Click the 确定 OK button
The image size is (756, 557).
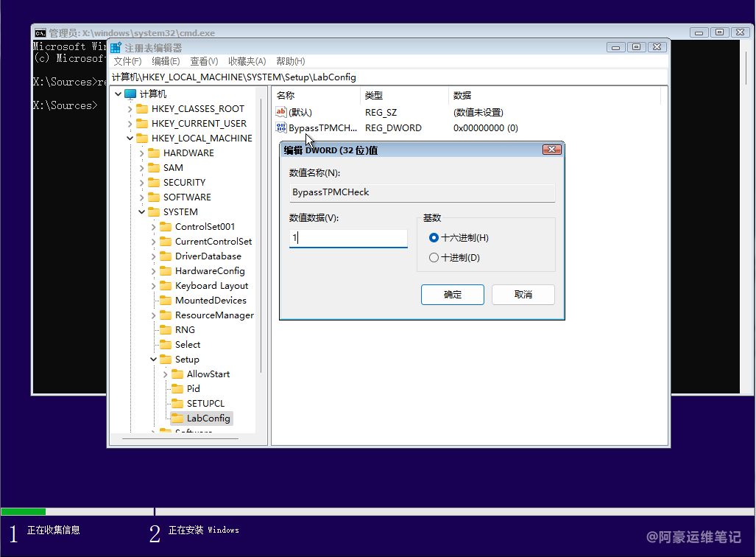[452, 295]
